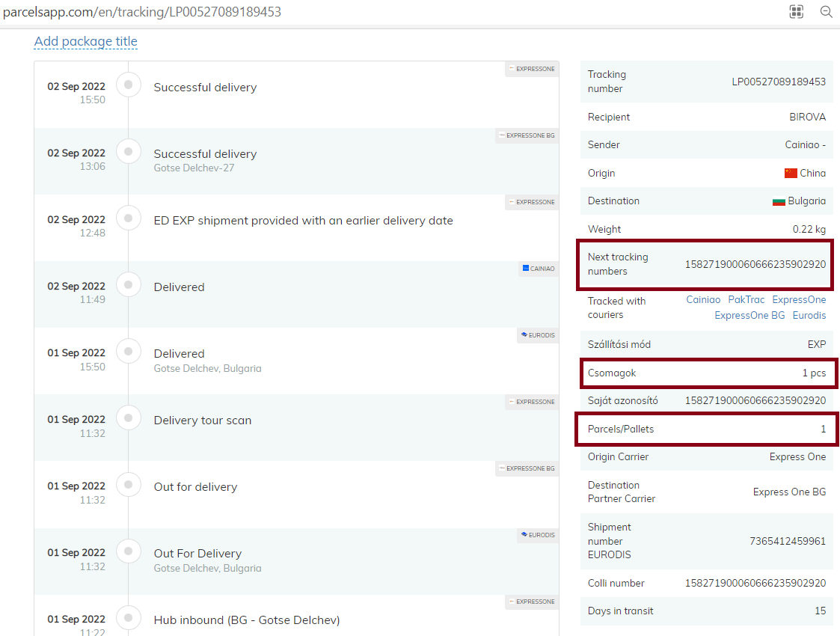Follow the ExpressOne BG courier link
The width and height of the screenshot is (840, 636).
point(749,315)
